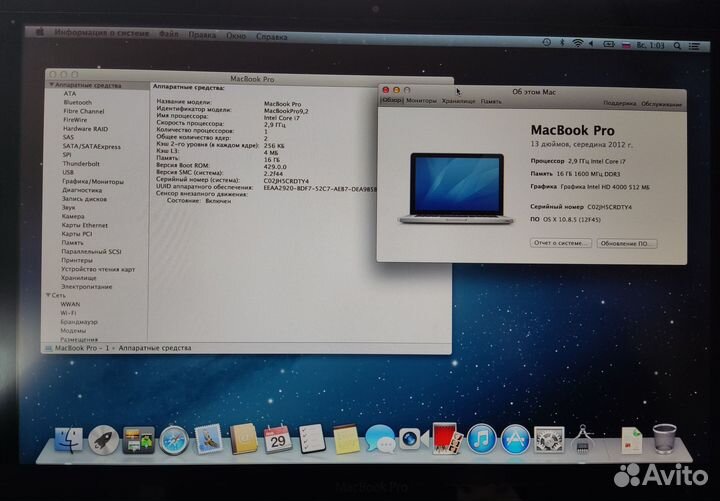Open Contacts address book in Dock
Screen dimensions: 720x501
[243, 439]
